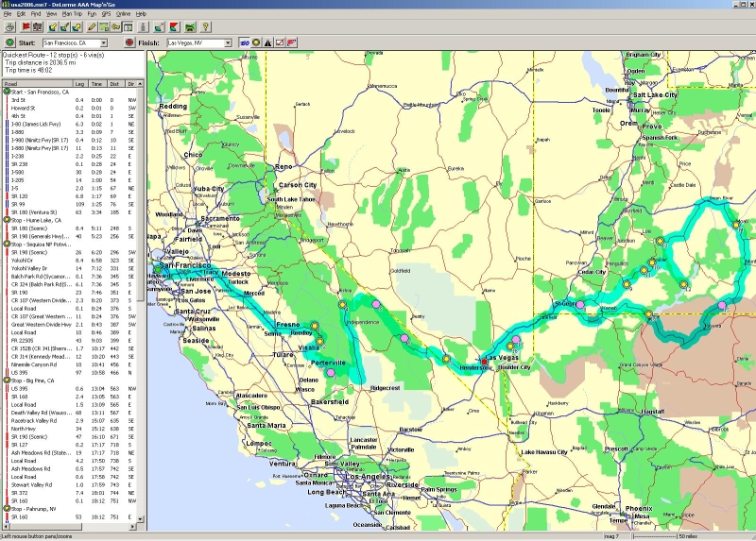The width and height of the screenshot is (756, 541).
Task: Open the Finish location dropdown
Action: point(227,43)
